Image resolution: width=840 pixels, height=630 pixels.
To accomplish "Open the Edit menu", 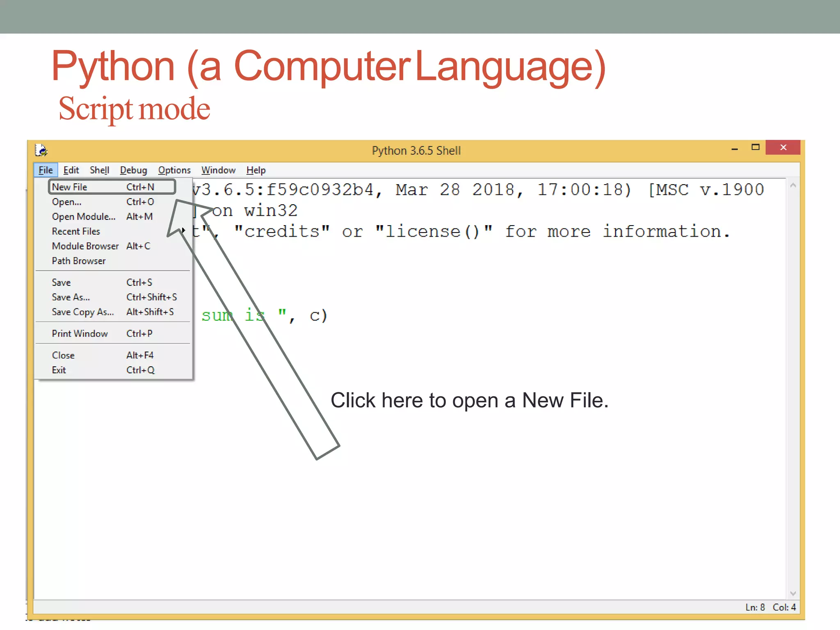I will pyautogui.click(x=71, y=170).
